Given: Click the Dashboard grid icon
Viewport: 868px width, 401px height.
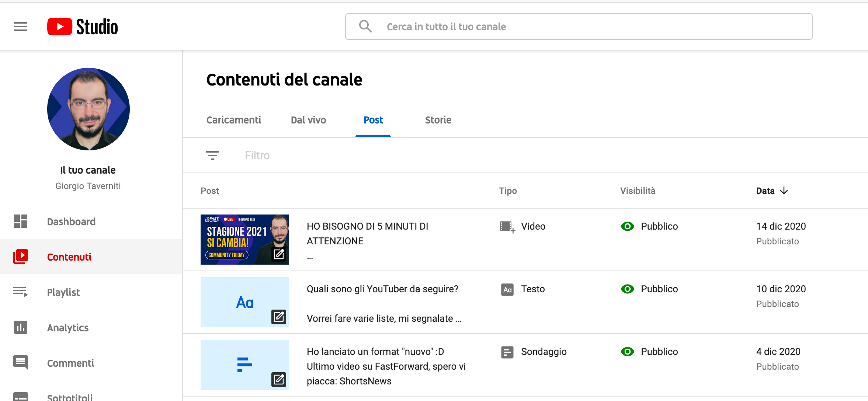Looking at the screenshot, I should tap(21, 221).
